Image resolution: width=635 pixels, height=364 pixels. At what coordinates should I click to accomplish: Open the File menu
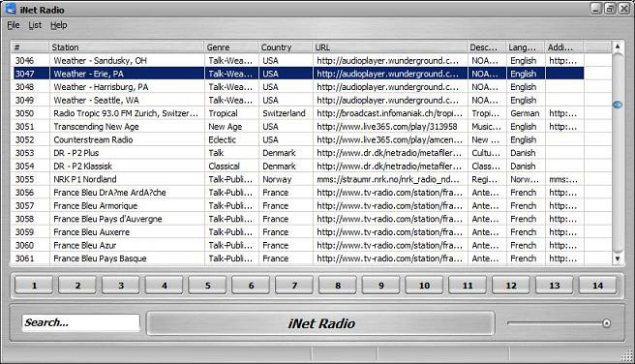pyautogui.click(x=14, y=25)
